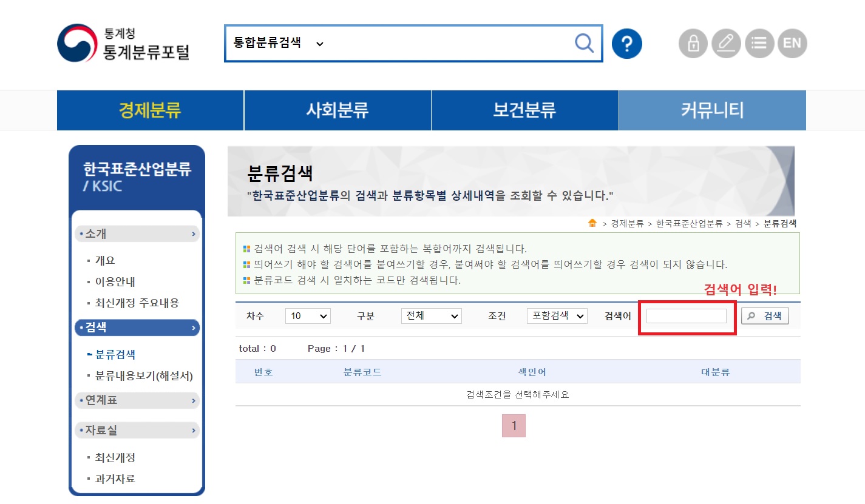Click the 한국표준산업분류 / KSIC sidebar title

tap(137, 177)
